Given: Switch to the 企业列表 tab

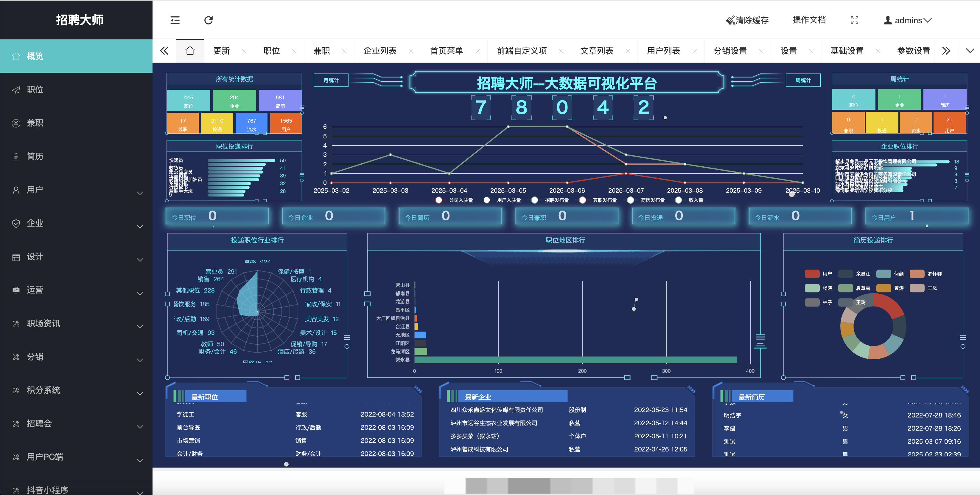Looking at the screenshot, I should click(380, 51).
